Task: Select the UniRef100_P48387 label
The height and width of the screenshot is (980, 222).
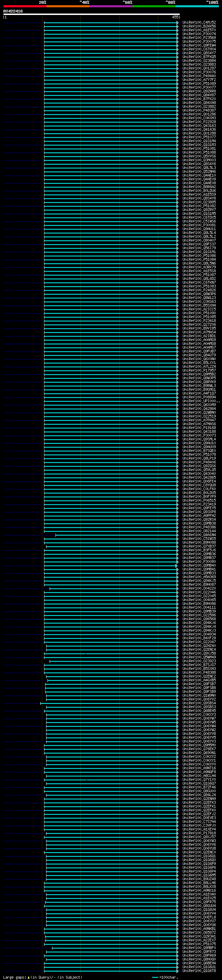Action: pos(199,110)
